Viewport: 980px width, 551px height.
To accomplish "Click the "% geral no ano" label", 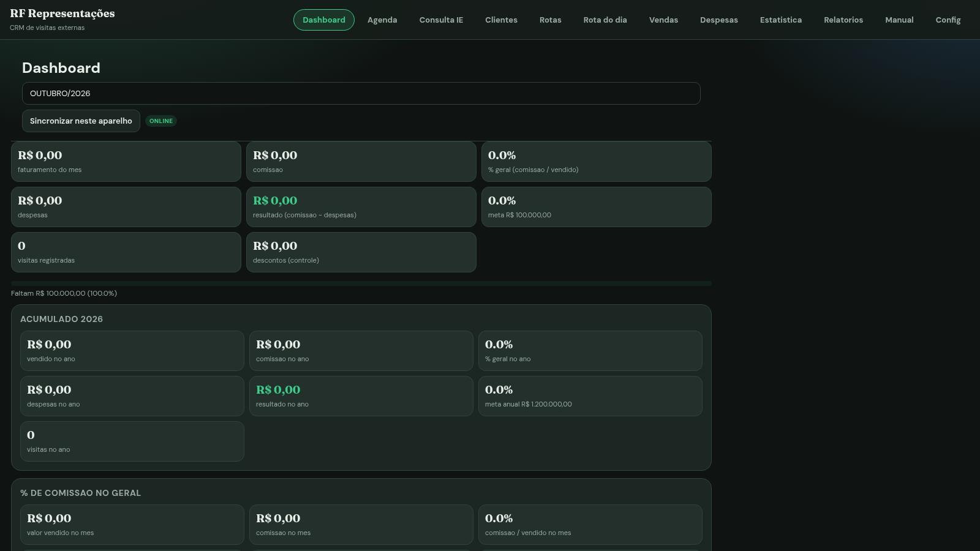I will click(508, 359).
